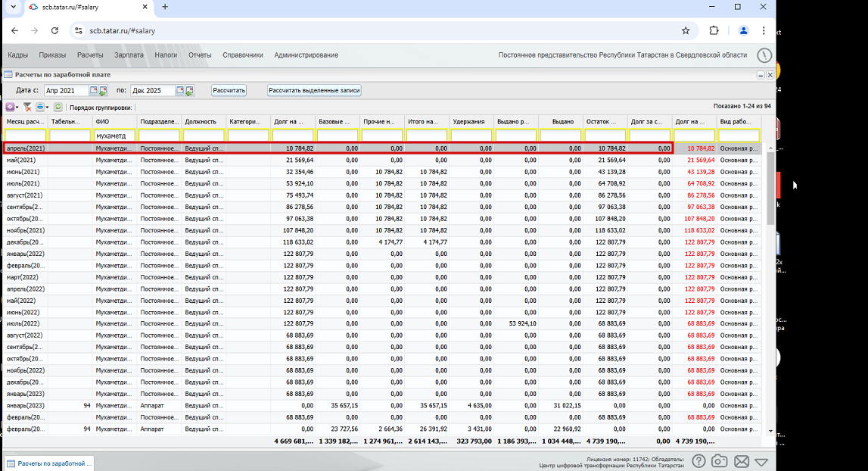Click the clear filter icon in toolbar

(x=27, y=108)
